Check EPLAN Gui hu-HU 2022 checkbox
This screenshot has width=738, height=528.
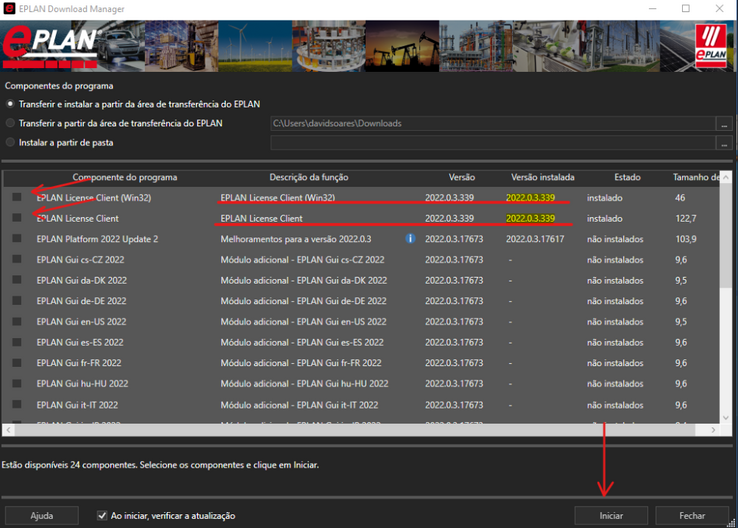pos(17,384)
